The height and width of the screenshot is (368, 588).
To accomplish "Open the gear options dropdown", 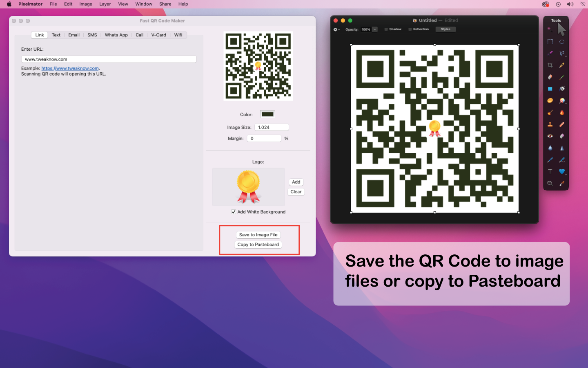I will point(336,29).
